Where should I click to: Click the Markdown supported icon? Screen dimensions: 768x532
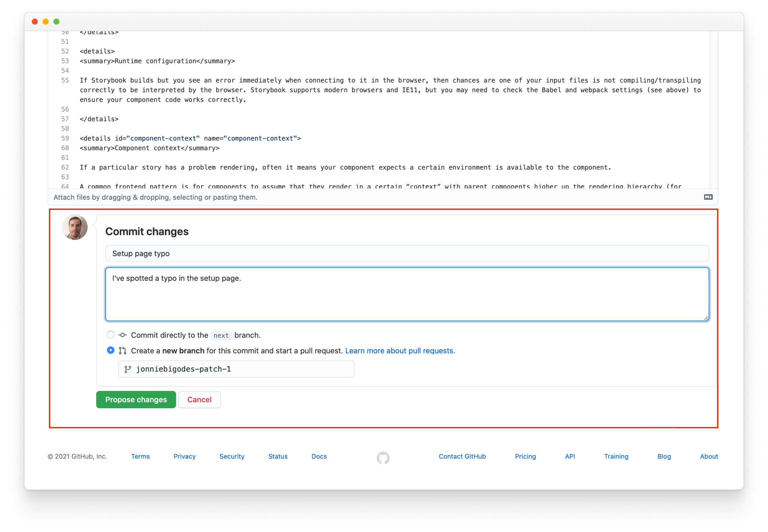pyautogui.click(x=708, y=197)
